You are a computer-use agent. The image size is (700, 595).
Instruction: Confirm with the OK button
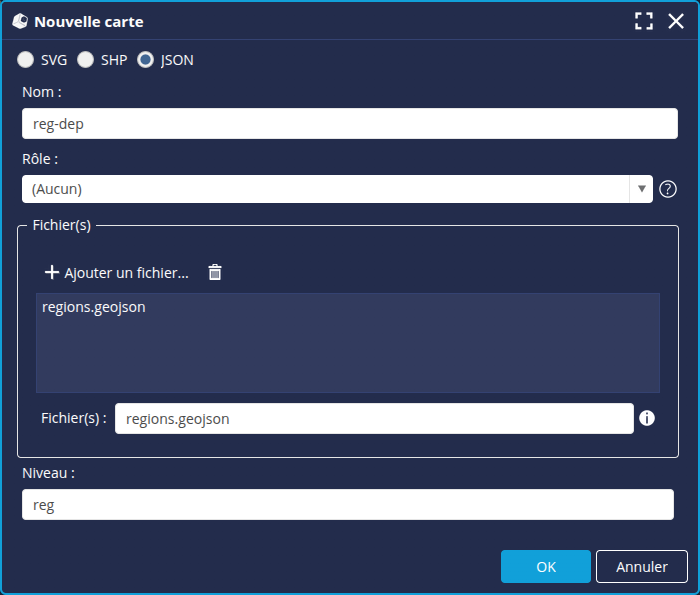click(546, 566)
